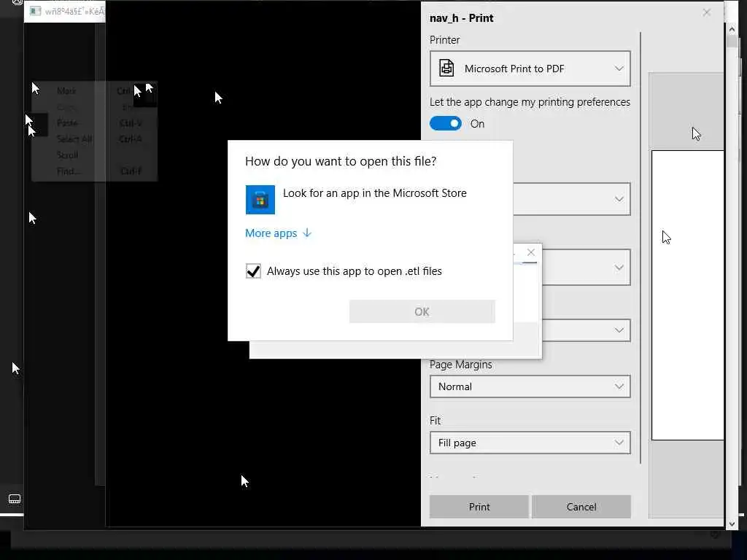Click the white print preview page

(x=687, y=295)
